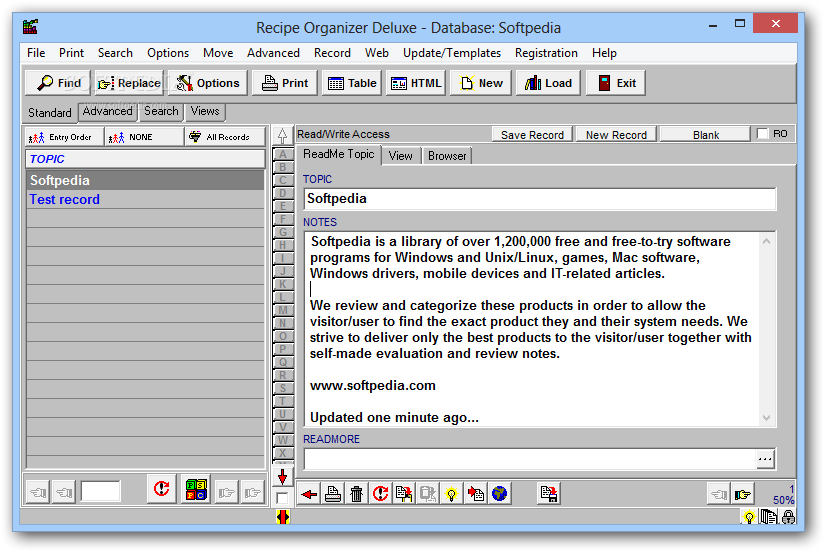Click the TOPIC input field
The height and width of the screenshot is (552, 825).
(x=539, y=199)
